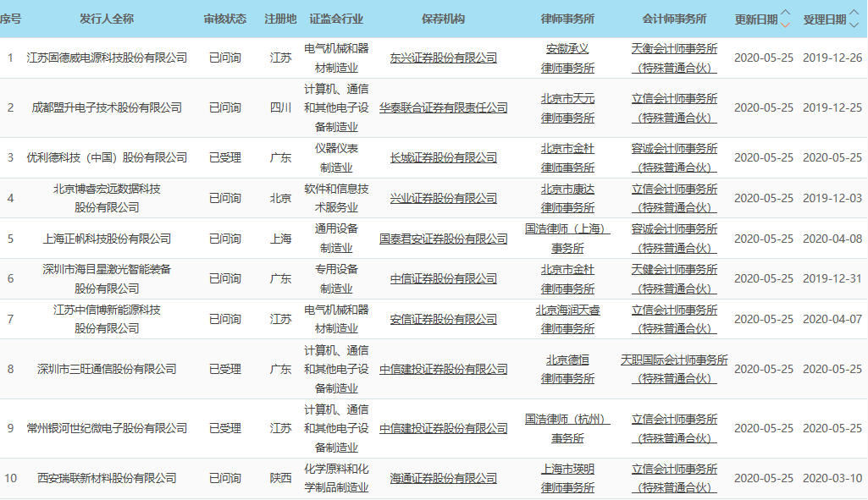Image resolution: width=868 pixels, height=500 pixels.
Task: Open 安信证券股份有限公司 link
Action: 444,319
